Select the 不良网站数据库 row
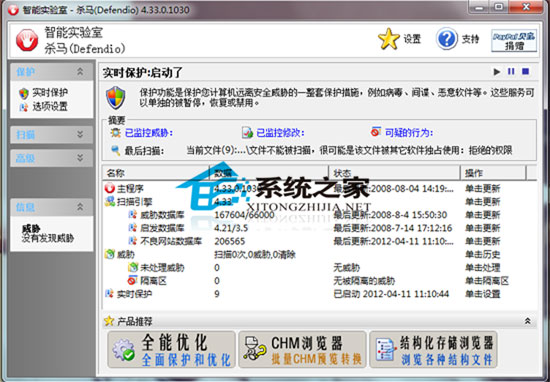 [x=319, y=241]
